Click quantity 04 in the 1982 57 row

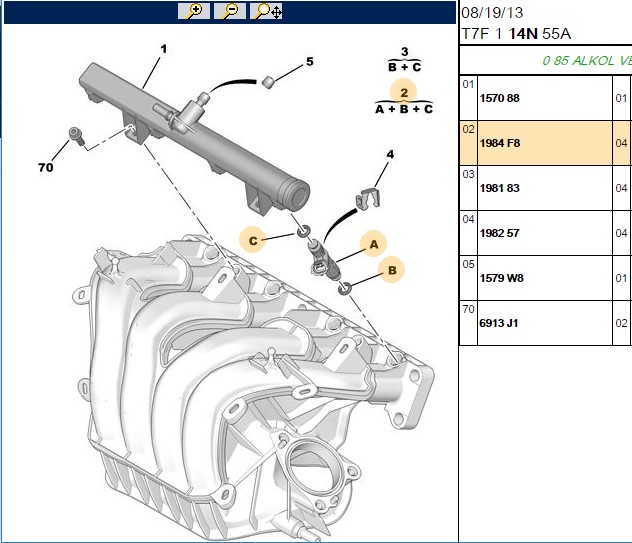[622, 233]
